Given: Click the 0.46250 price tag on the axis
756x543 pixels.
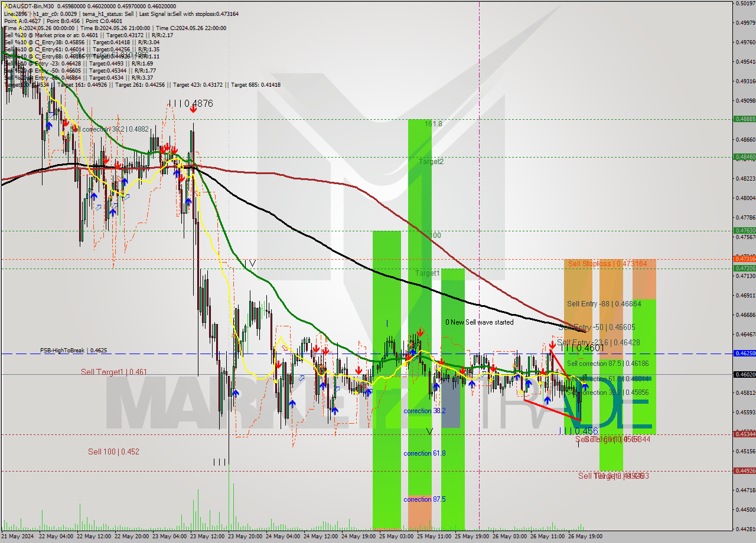Looking at the screenshot, I should 744,353.
